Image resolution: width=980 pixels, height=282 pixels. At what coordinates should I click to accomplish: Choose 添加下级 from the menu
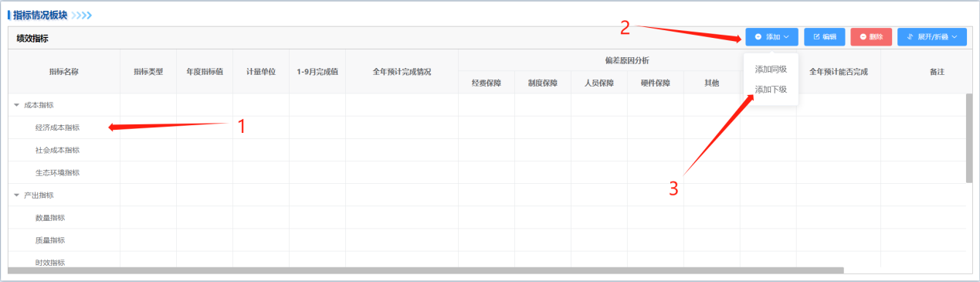tap(770, 90)
